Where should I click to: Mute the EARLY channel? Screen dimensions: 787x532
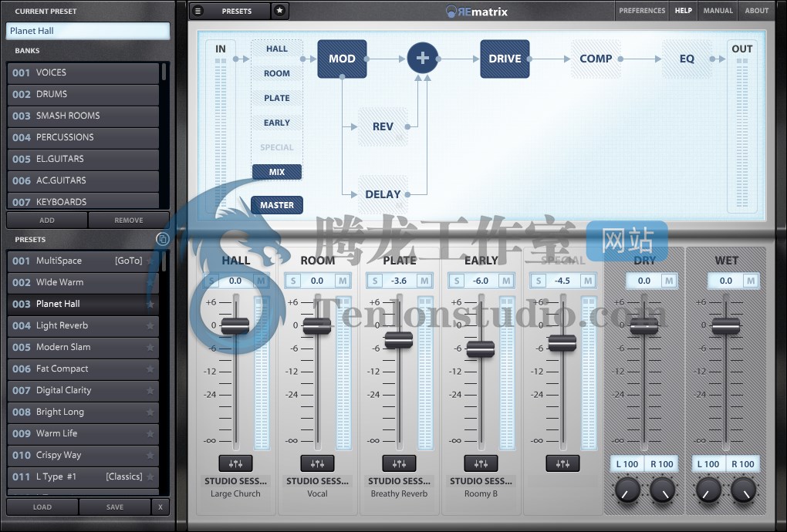(506, 281)
